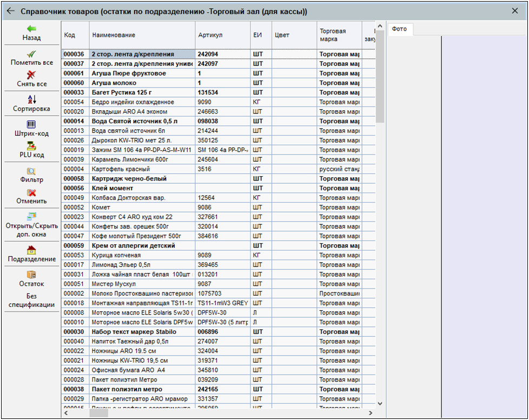Image resolution: width=529 pixels, height=420 pixels.
Task: Click Без спецификации button
Action: [x=31, y=301]
